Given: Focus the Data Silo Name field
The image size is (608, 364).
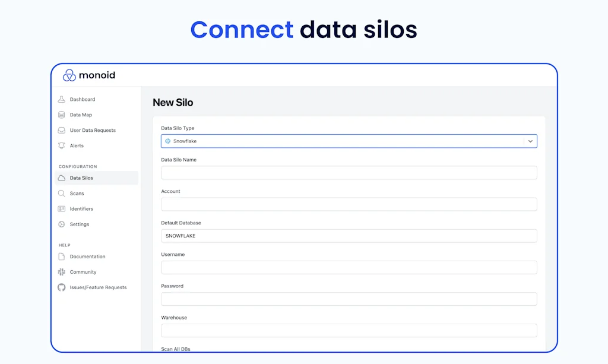Looking at the screenshot, I should pyautogui.click(x=349, y=173).
